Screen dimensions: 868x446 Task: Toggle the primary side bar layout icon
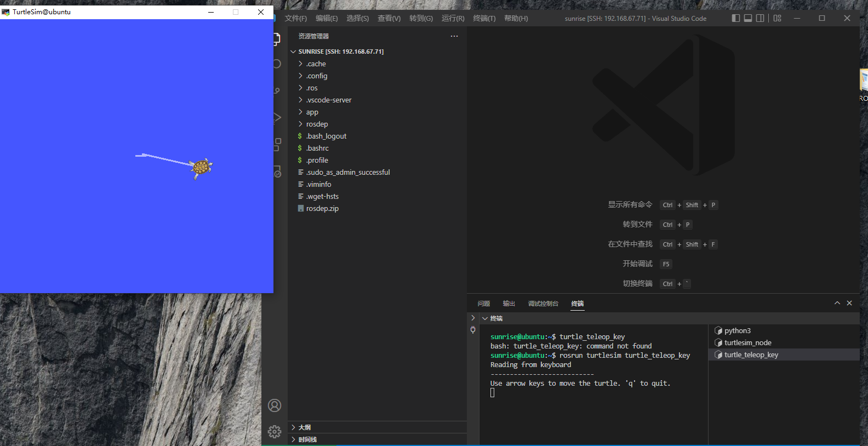click(x=735, y=18)
